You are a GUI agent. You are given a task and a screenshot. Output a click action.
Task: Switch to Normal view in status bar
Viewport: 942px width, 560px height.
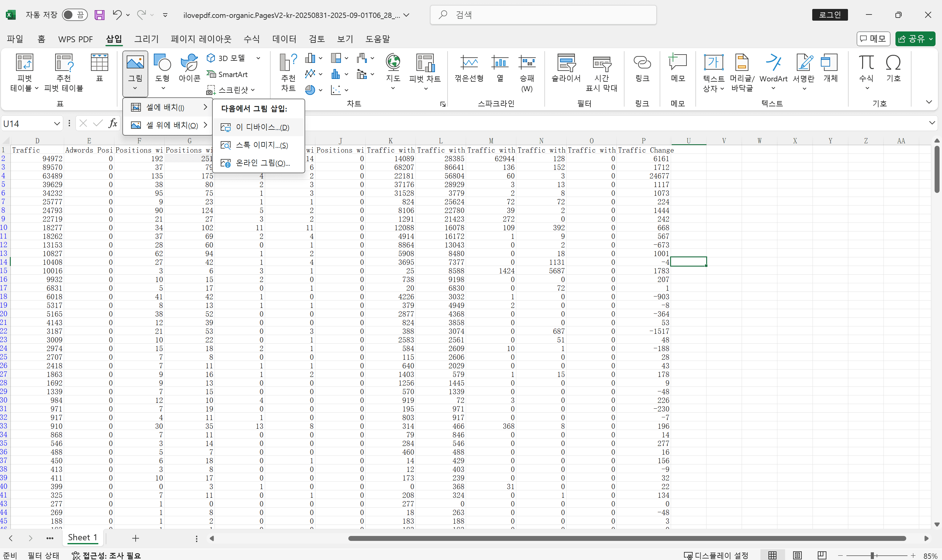(772, 555)
